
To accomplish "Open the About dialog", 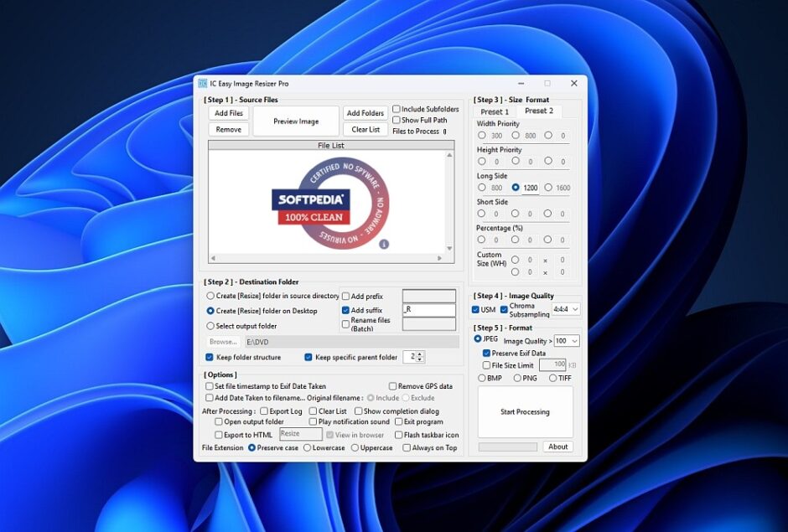I will pyautogui.click(x=558, y=447).
